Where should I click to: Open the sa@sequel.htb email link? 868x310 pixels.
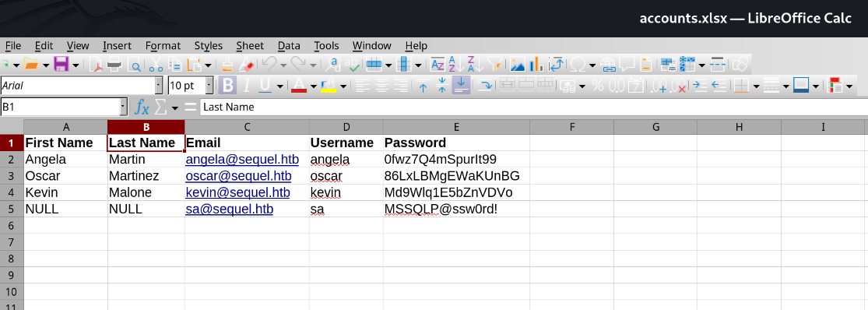click(x=229, y=210)
